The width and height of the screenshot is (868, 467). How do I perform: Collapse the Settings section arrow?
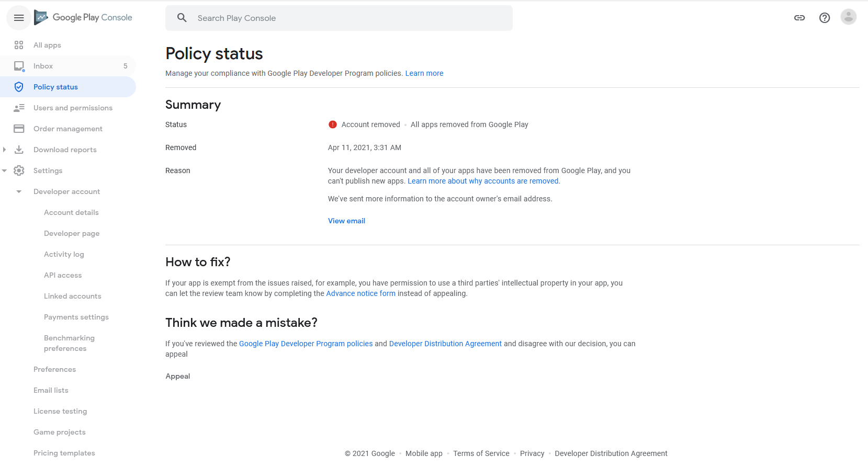[x=4, y=170]
